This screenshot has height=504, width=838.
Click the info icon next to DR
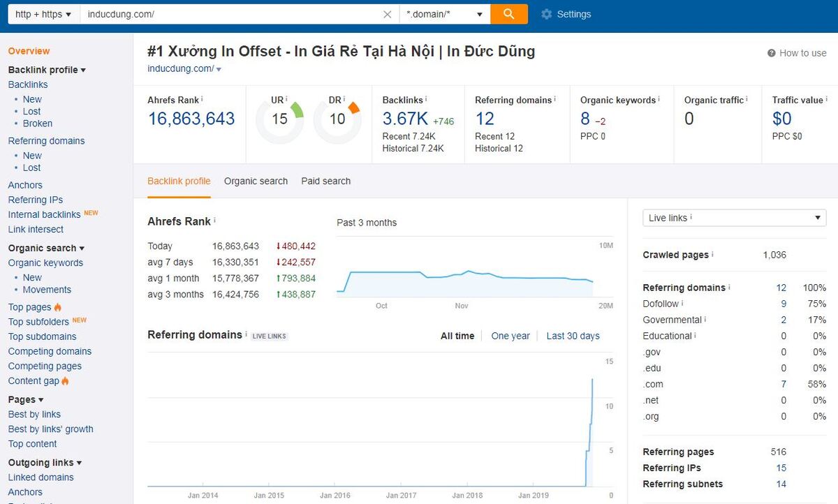click(x=344, y=99)
